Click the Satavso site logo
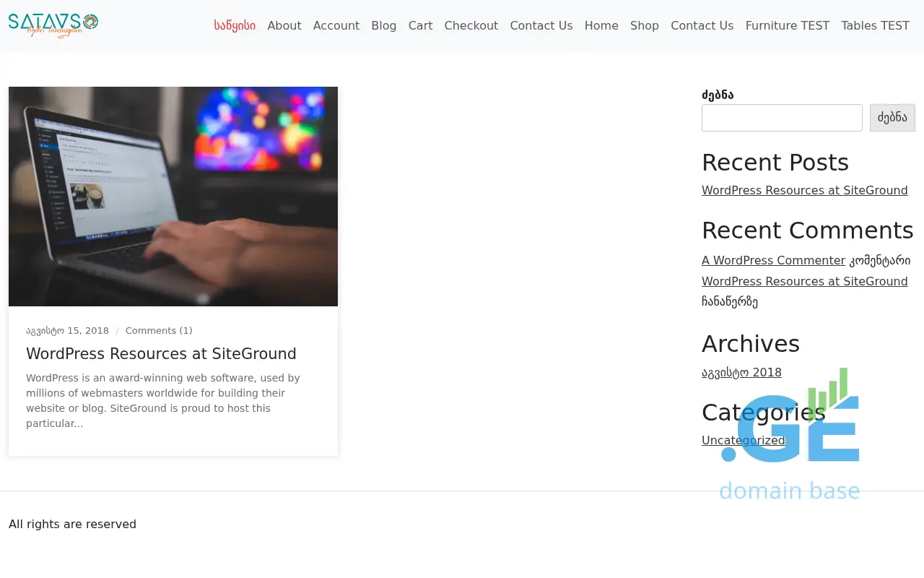This screenshot has height=578, width=924. (53, 25)
